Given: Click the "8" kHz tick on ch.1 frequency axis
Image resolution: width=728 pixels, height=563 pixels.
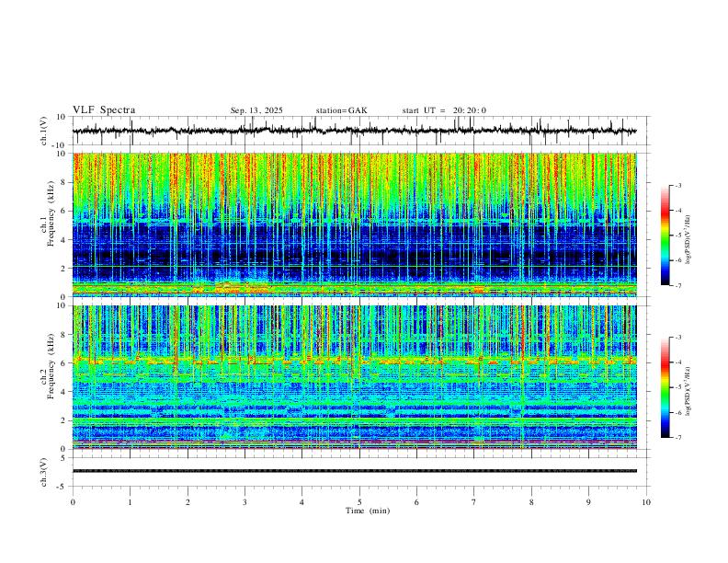Looking at the screenshot, I should click(63, 182).
